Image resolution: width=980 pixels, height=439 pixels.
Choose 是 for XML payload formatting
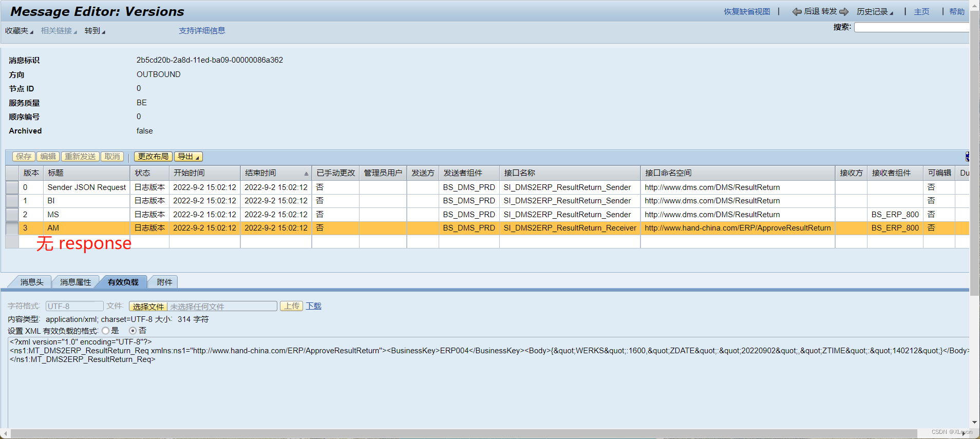coord(106,331)
